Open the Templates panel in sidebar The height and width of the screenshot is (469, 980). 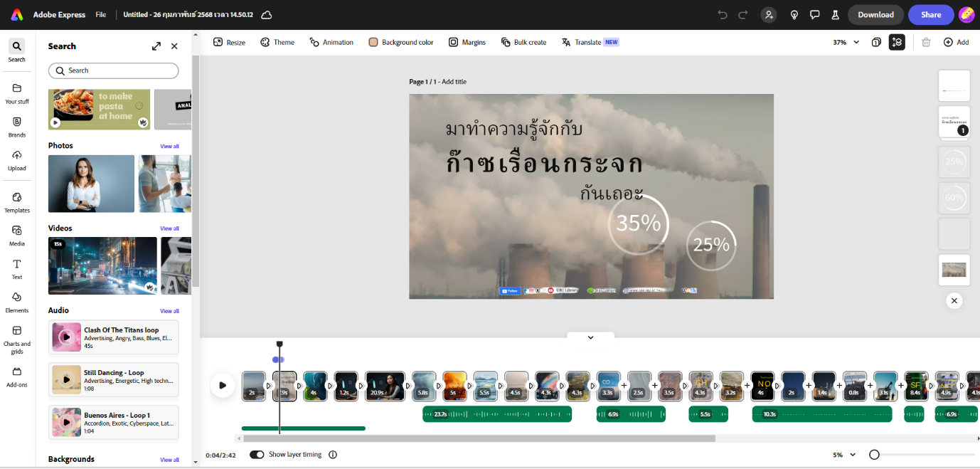(x=17, y=201)
